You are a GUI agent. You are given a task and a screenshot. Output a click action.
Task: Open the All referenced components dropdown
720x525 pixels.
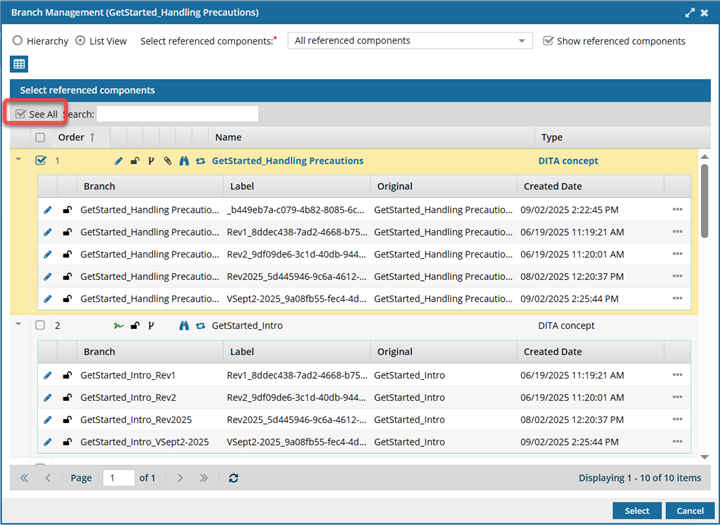coord(410,41)
